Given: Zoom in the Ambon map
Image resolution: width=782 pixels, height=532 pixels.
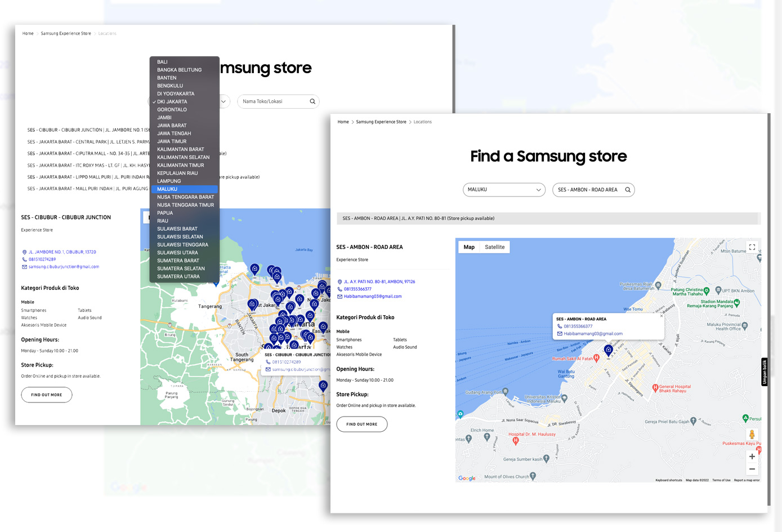Looking at the screenshot, I should (x=752, y=457).
